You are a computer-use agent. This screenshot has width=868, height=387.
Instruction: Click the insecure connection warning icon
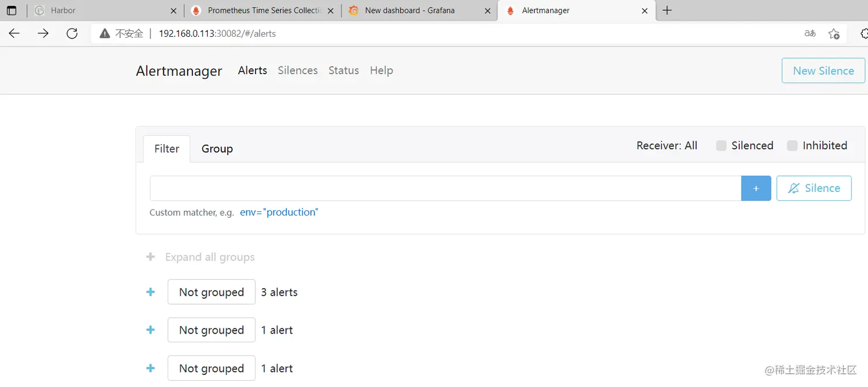104,33
